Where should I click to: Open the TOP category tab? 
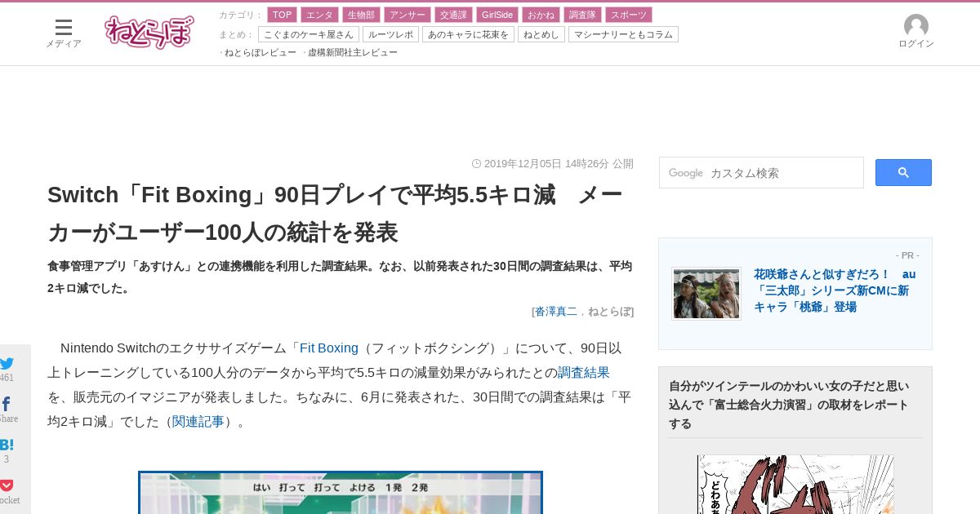pyautogui.click(x=282, y=15)
